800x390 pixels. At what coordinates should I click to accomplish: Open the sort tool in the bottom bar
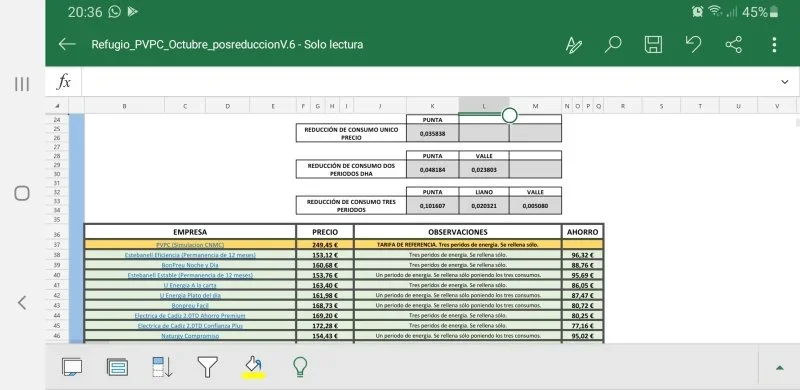pyautogui.click(x=162, y=367)
